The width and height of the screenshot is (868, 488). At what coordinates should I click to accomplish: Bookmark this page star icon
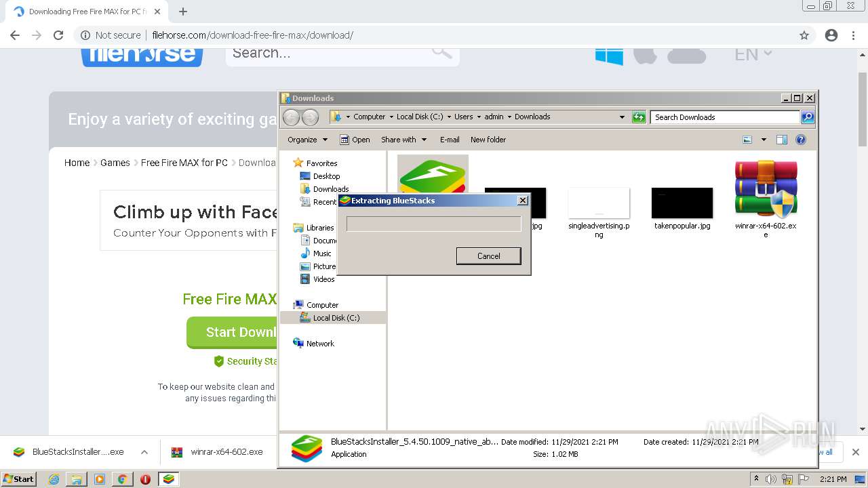click(804, 35)
